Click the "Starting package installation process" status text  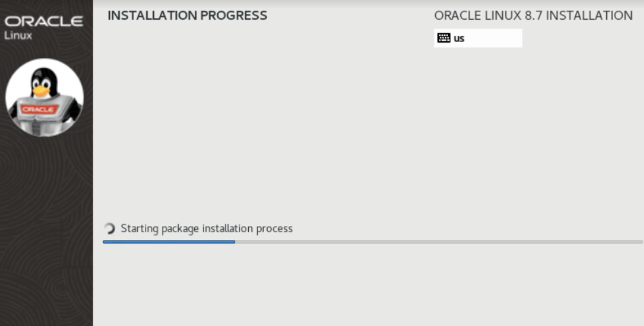click(207, 229)
